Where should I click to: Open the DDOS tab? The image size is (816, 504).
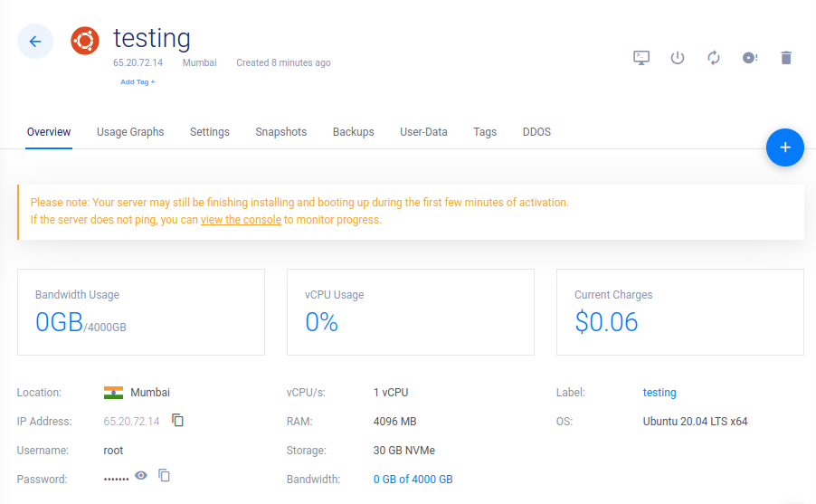point(536,132)
